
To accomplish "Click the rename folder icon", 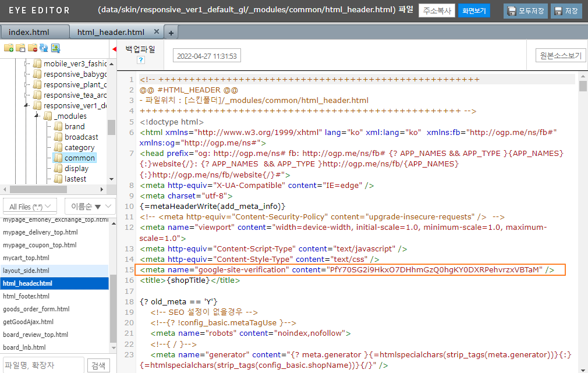I will click(20, 48).
